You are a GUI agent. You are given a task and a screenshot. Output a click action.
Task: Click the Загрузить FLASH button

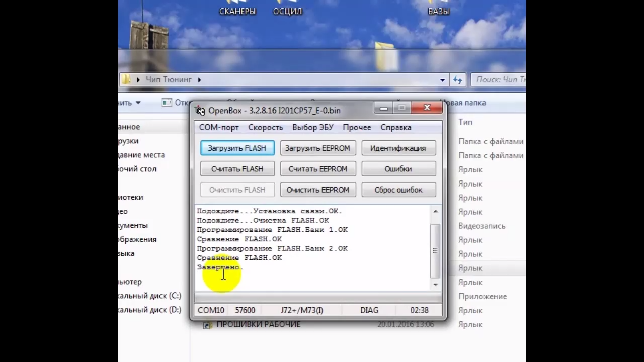coord(237,148)
